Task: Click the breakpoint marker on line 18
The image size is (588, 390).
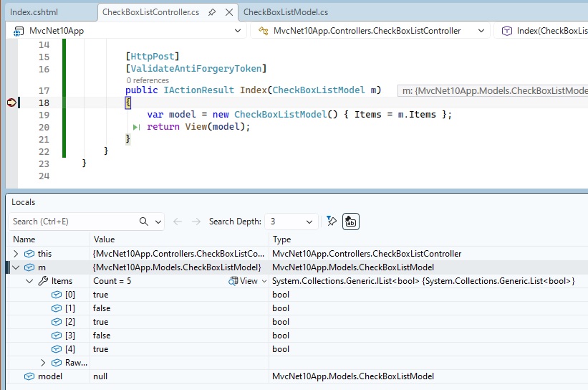Action: point(11,103)
